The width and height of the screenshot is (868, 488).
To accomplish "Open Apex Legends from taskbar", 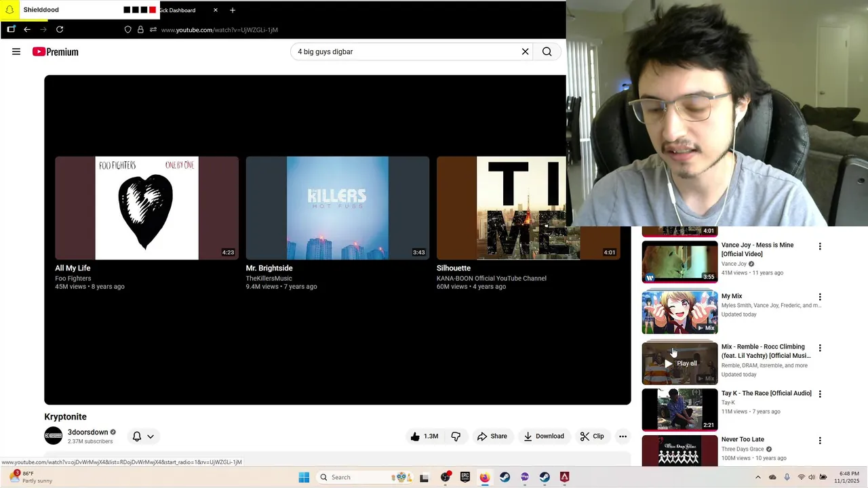I will [564, 477].
